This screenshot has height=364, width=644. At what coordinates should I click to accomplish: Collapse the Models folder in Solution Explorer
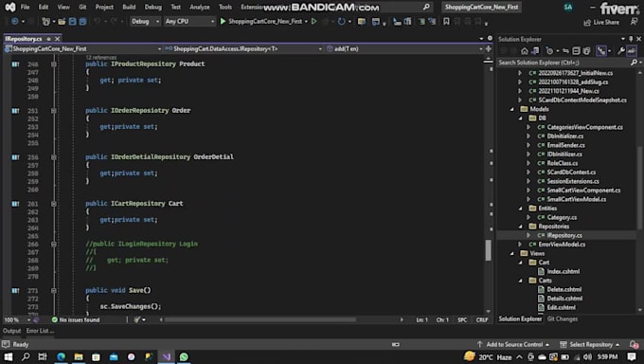tap(512, 109)
